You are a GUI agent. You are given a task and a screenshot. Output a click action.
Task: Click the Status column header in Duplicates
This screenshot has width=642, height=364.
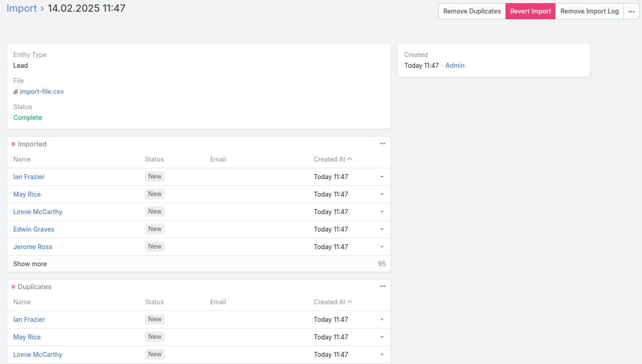154,302
